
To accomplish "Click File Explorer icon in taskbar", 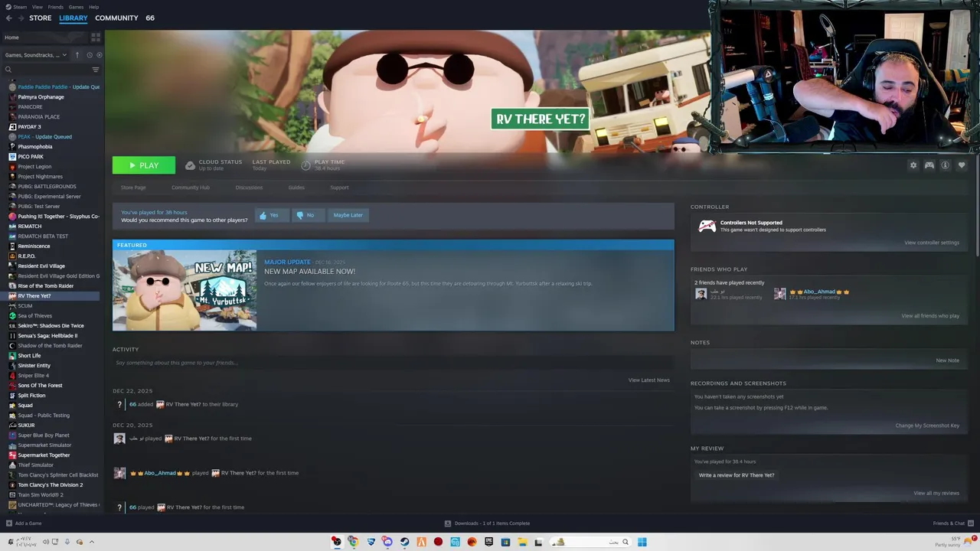I will pyautogui.click(x=522, y=542).
